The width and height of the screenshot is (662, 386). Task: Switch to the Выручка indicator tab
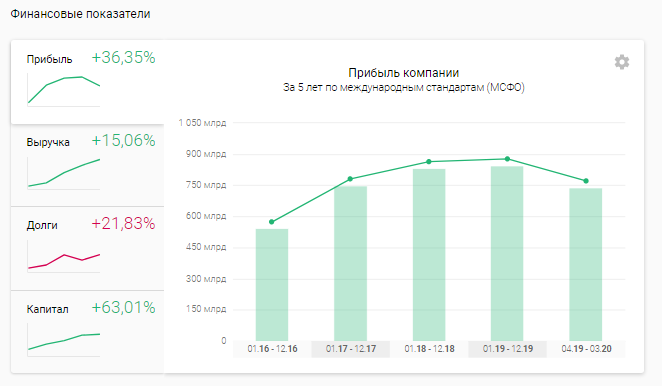(87, 165)
